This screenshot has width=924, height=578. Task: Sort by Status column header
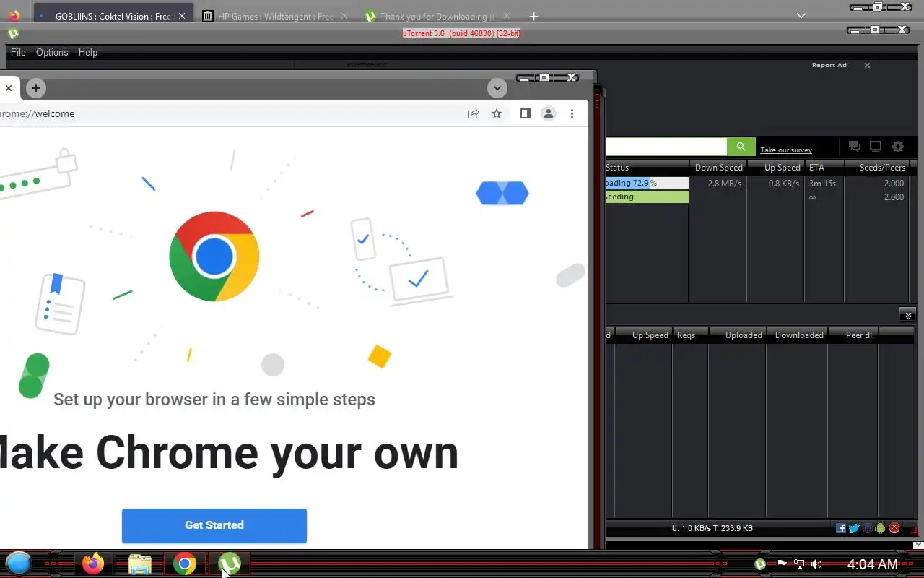(648, 168)
